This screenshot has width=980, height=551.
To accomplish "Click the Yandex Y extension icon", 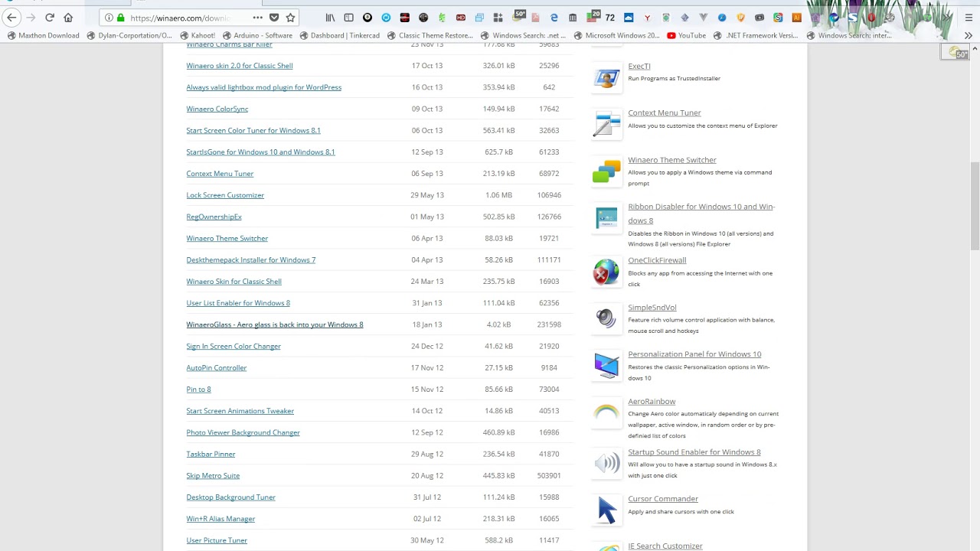I will pyautogui.click(x=647, y=18).
